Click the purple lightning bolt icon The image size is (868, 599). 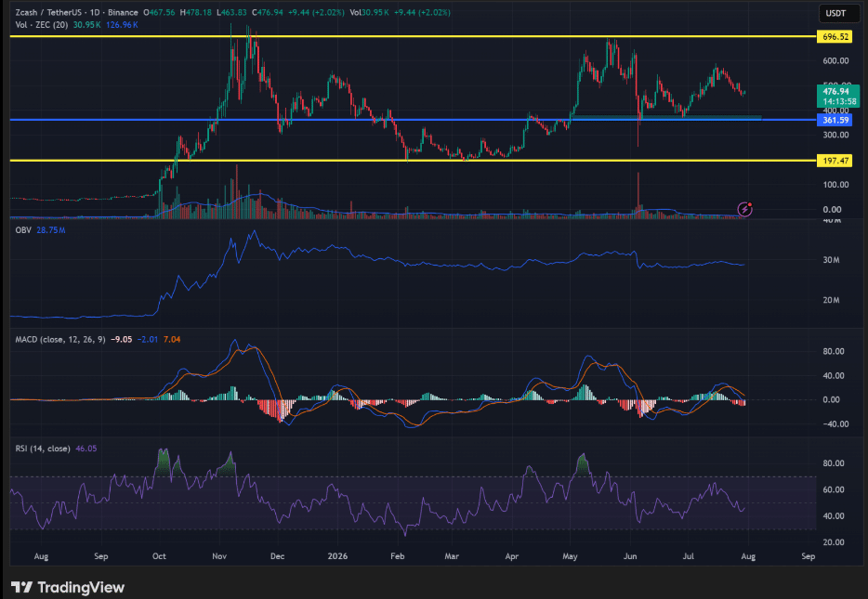(x=745, y=209)
